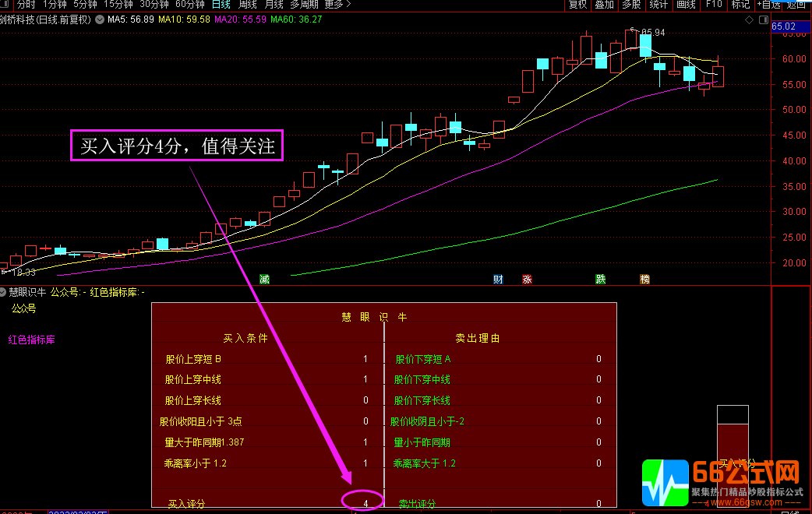Switch to the 日线 daily tab
This screenshot has width=812, height=514.
click(221, 5)
